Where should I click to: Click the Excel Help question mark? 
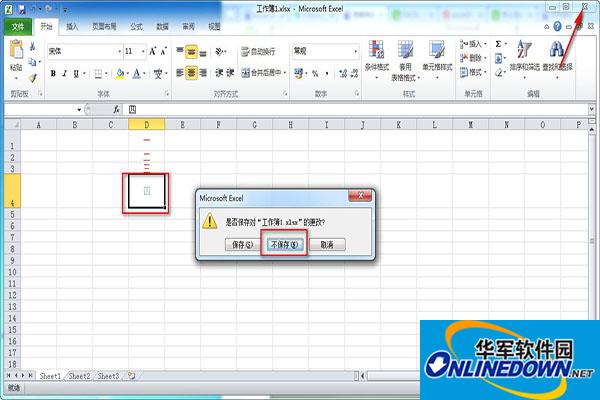(x=558, y=26)
